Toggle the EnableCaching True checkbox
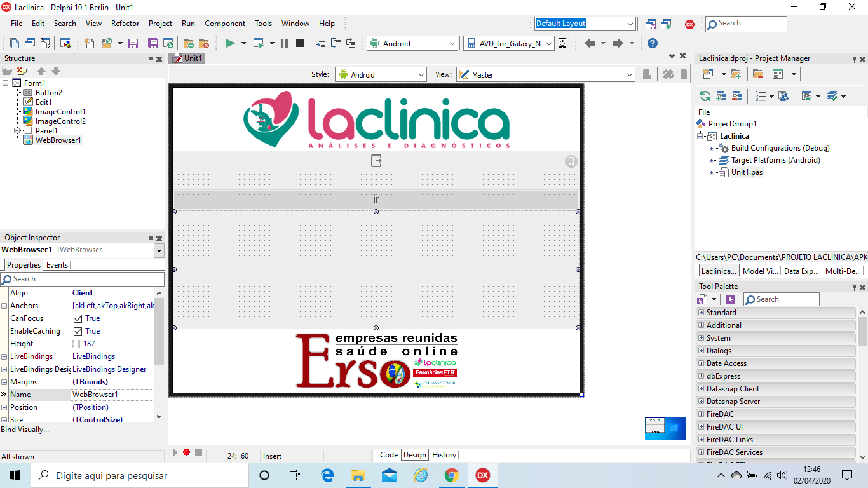This screenshot has width=868, height=488. (78, 331)
